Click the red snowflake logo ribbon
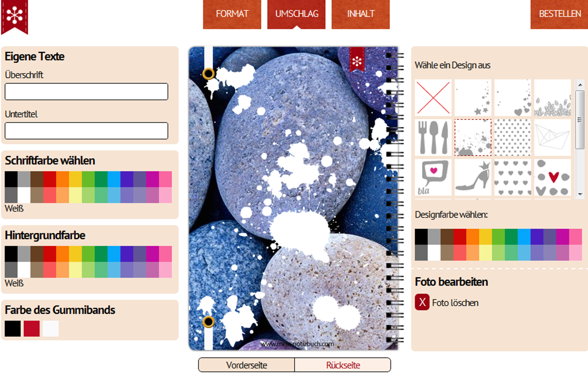The width and height of the screenshot is (588, 381). tap(14, 16)
